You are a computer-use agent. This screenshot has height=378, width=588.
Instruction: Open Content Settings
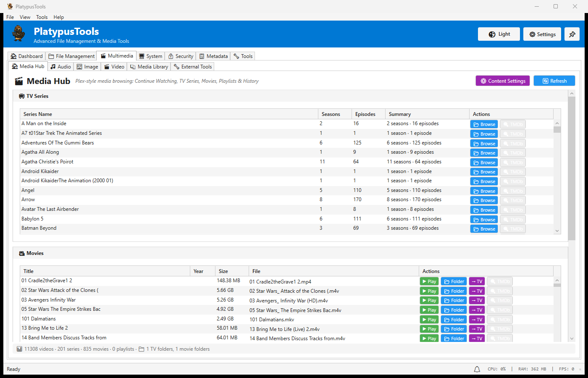coord(502,81)
